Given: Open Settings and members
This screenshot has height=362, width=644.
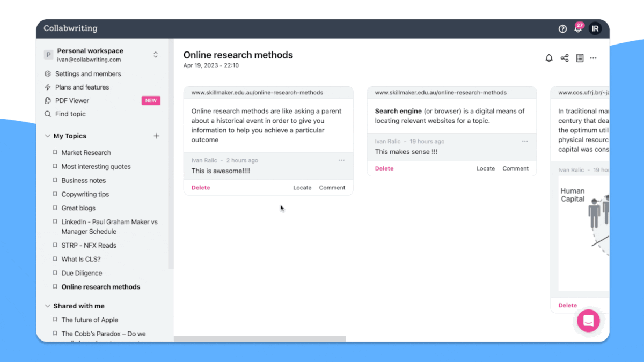Looking at the screenshot, I should (88, 74).
